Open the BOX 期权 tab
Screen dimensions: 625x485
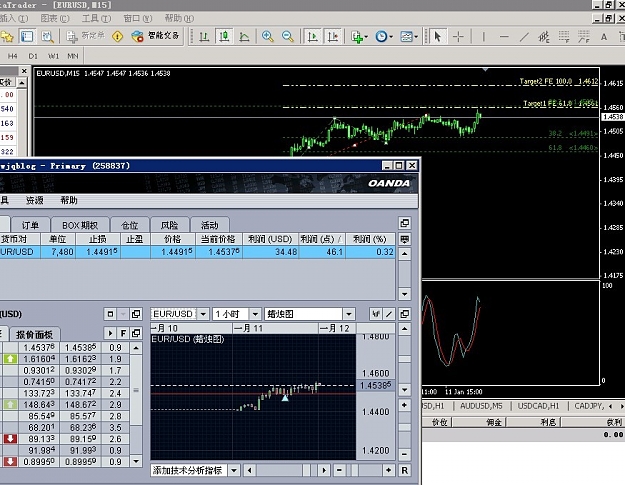click(x=80, y=225)
